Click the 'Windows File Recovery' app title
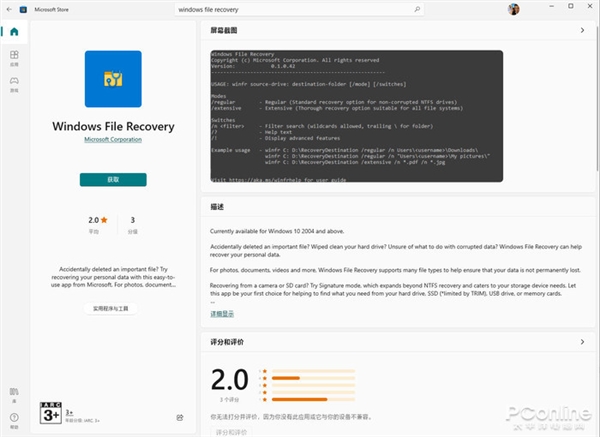The height and width of the screenshot is (437, 600). tap(113, 126)
